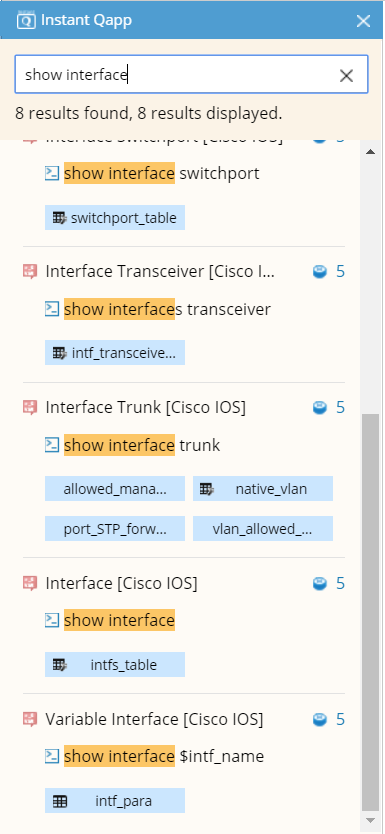Select the allowed_mana... variable tag
Viewport: 385px width, 834px height.
pyautogui.click(x=115, y=489)
